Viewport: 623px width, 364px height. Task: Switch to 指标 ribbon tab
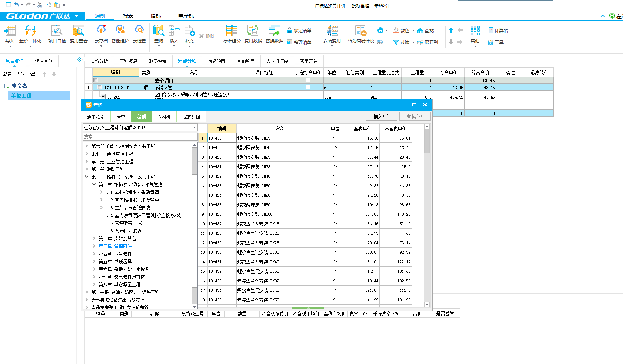point(156,16)
